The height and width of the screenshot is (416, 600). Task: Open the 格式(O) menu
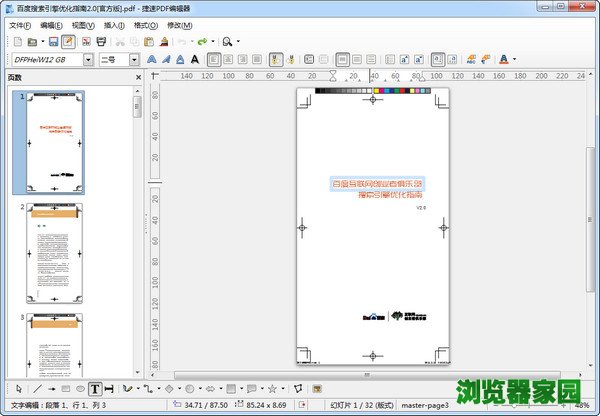click(x=145, y=24)
